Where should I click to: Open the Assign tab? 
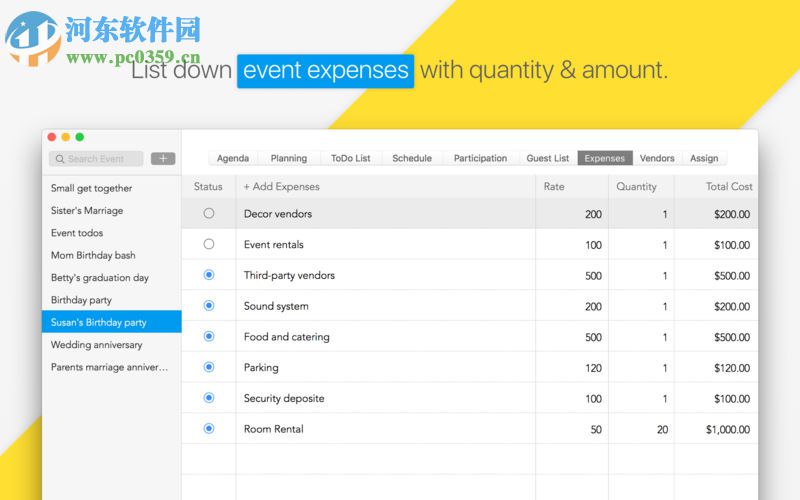point(704,158)
